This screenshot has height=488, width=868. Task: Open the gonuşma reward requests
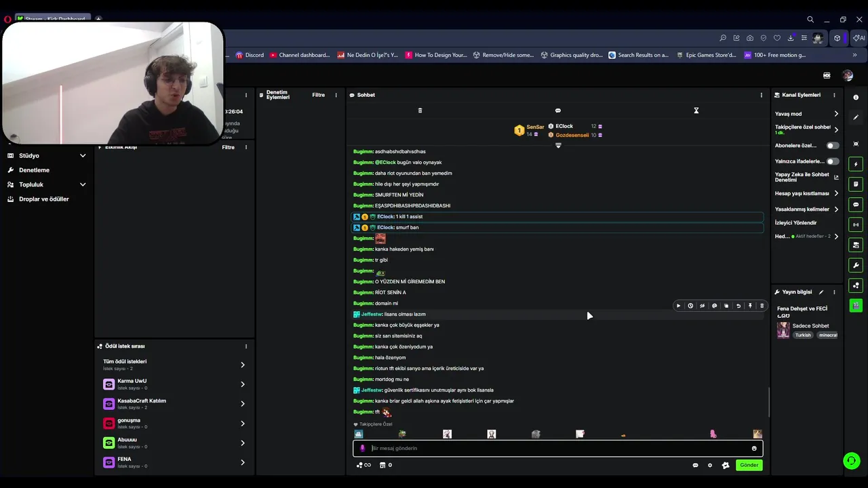(174, 424)
